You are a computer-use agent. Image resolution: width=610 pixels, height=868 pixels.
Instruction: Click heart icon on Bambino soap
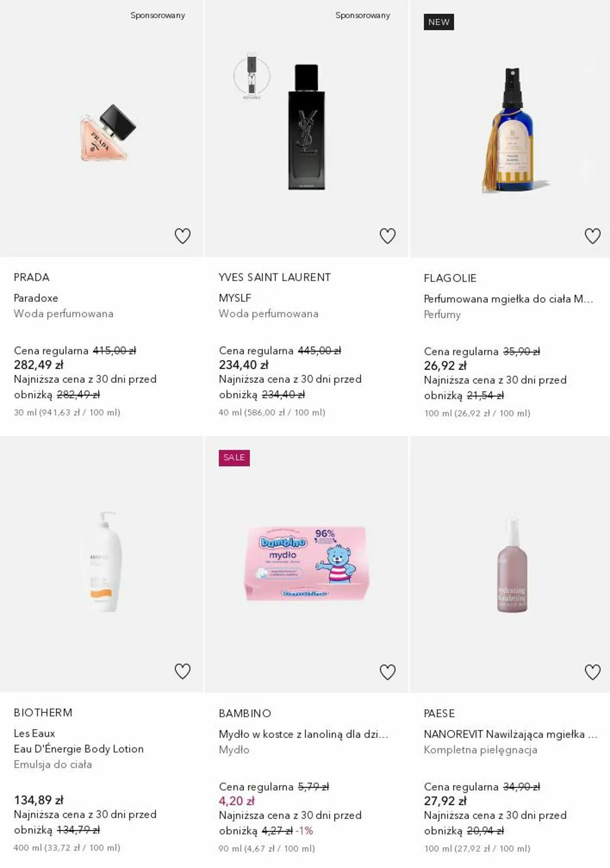pos(387,672)
